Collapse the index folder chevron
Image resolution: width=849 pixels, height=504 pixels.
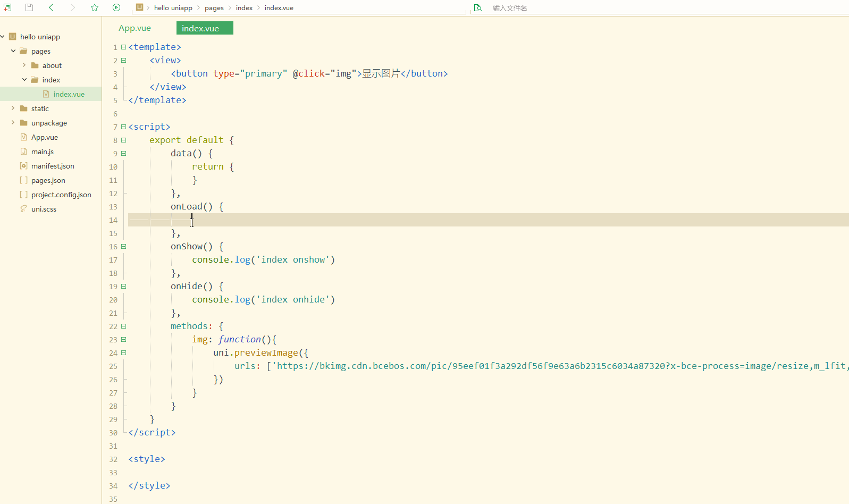(x=24, y=80)
